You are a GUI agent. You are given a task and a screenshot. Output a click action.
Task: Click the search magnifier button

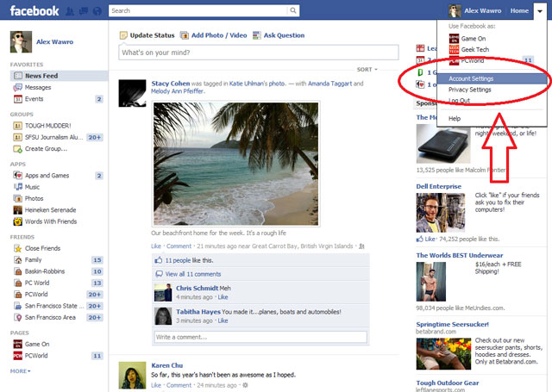(293, 10)
